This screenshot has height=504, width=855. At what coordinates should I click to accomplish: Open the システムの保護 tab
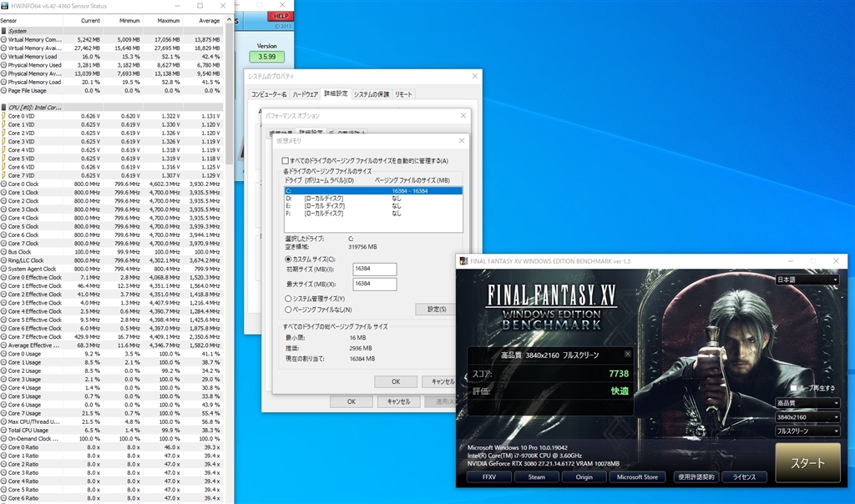370,94
